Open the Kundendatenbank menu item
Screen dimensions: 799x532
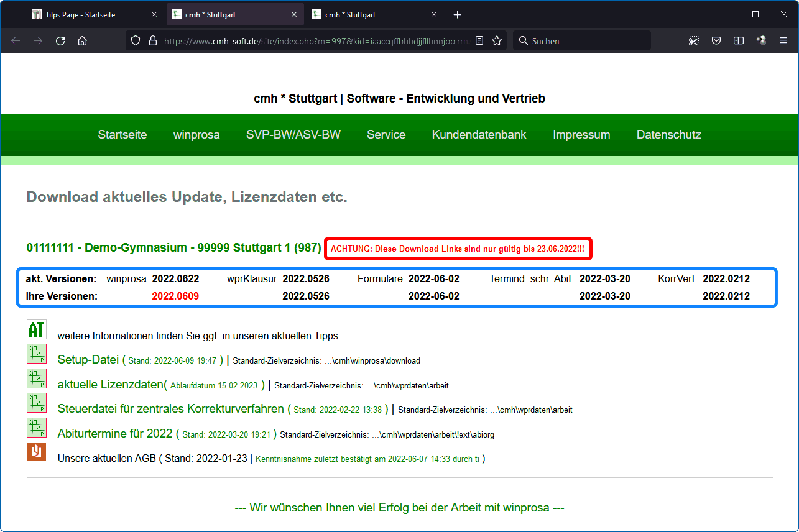point(479,135)
